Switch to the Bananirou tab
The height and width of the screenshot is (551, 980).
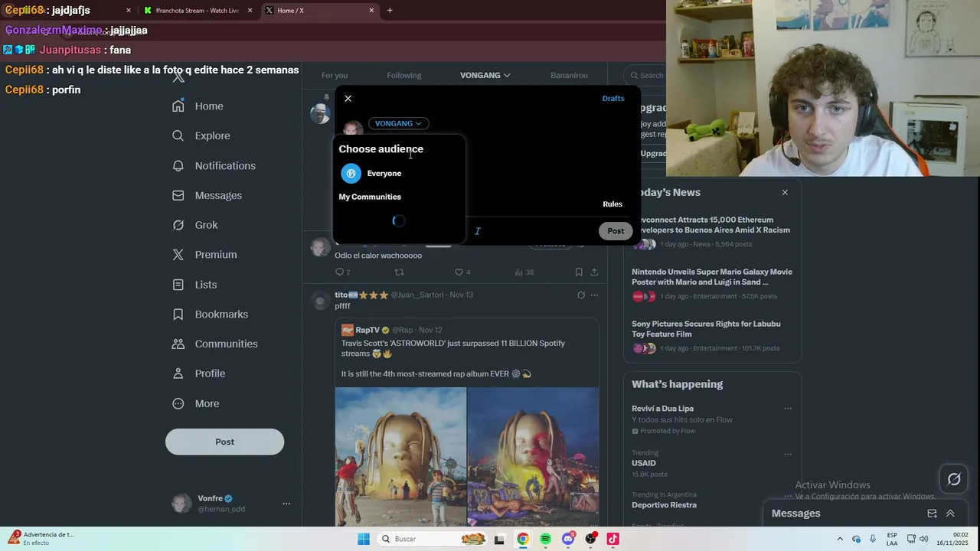click(569, 75)
